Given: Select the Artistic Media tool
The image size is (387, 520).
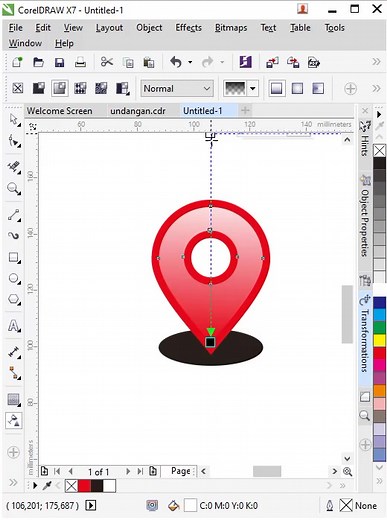Looking at the screenshot, I should (14, 236).
